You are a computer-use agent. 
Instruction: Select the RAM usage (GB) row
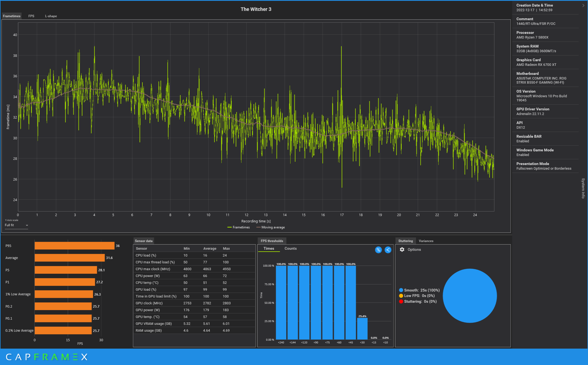click(194, 330)
